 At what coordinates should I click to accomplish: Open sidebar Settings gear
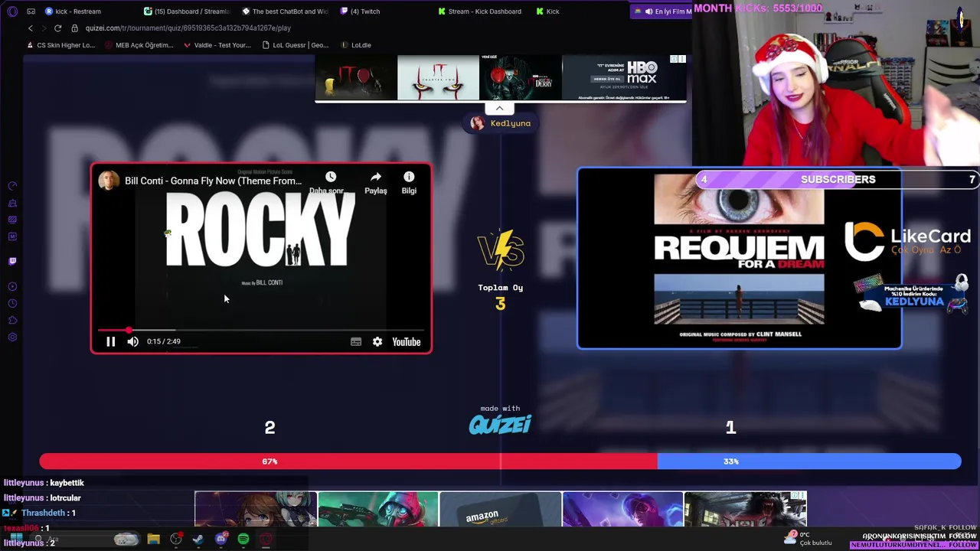[12, 337]
